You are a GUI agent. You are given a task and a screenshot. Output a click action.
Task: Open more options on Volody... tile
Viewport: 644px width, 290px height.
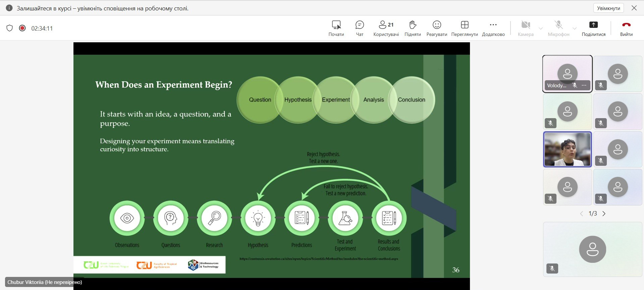coord(584,85)
